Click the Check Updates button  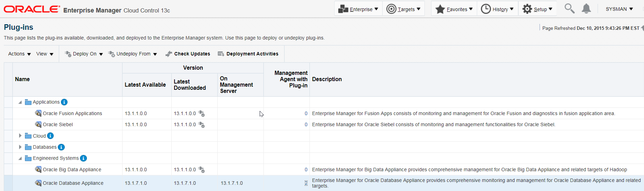[x=188, y=54]
